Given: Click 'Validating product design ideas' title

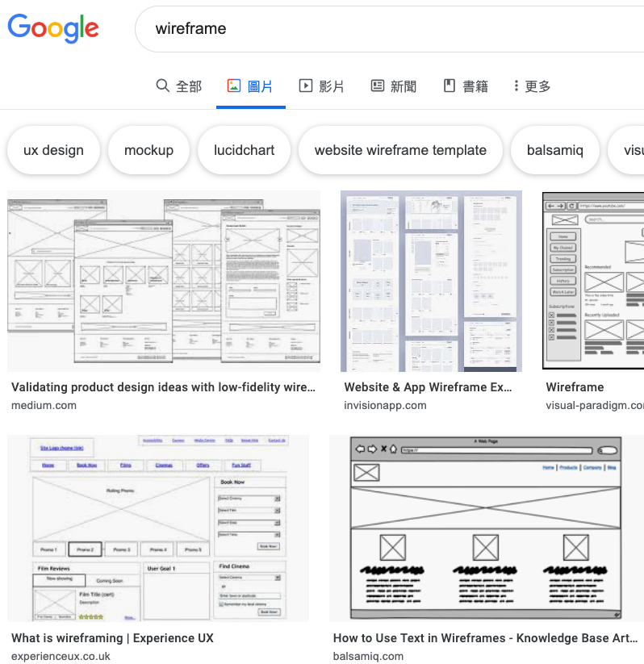Looking at the screenshot, I should point(163,387).
